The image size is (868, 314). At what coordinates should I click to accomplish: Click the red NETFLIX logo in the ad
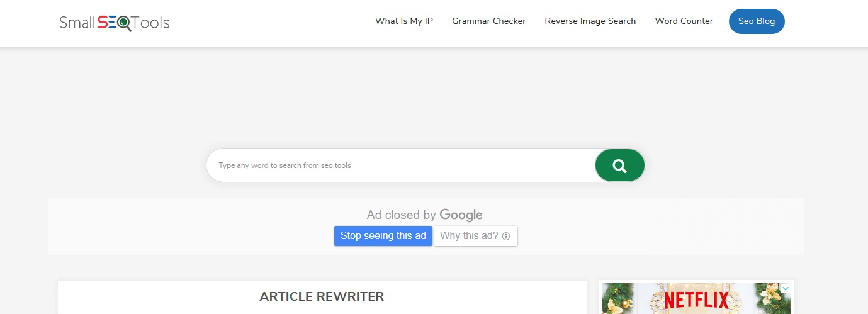point(696,300)
